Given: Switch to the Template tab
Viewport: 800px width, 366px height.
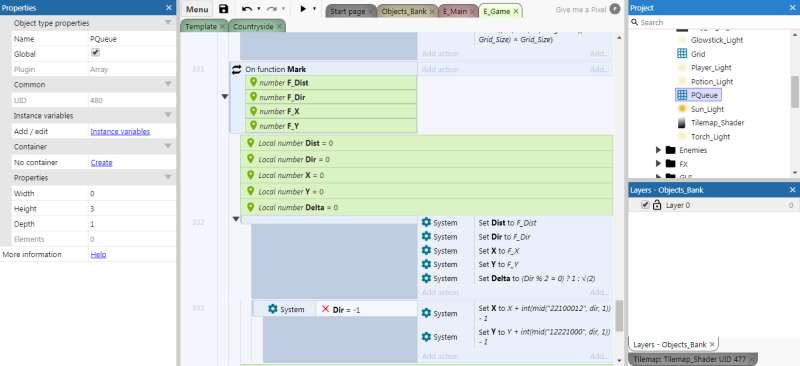Looking at the screenshot, I should click(201, 27).
